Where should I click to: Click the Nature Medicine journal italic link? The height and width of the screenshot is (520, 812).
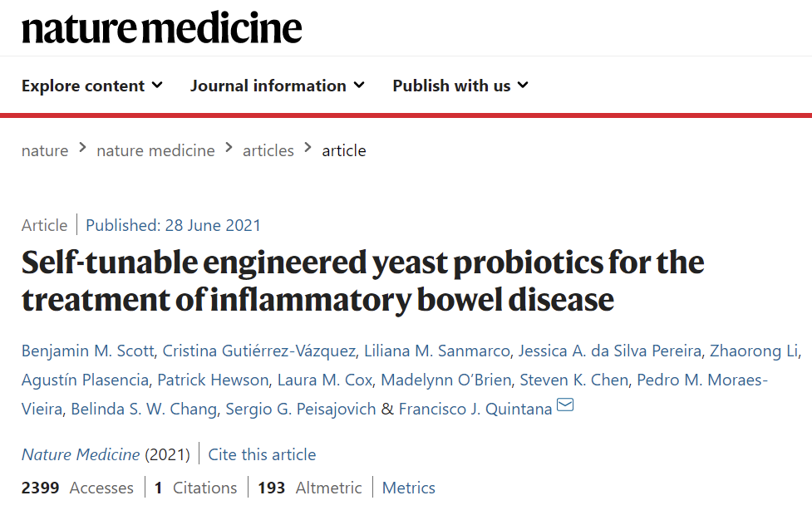tap(81, 454)
